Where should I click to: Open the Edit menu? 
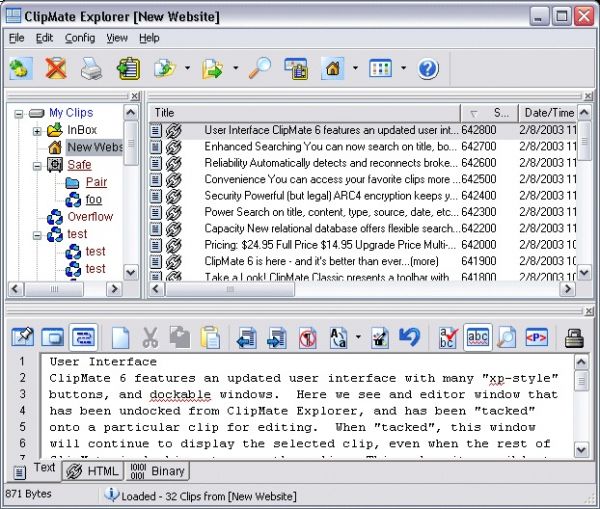[x=44, y=38]
